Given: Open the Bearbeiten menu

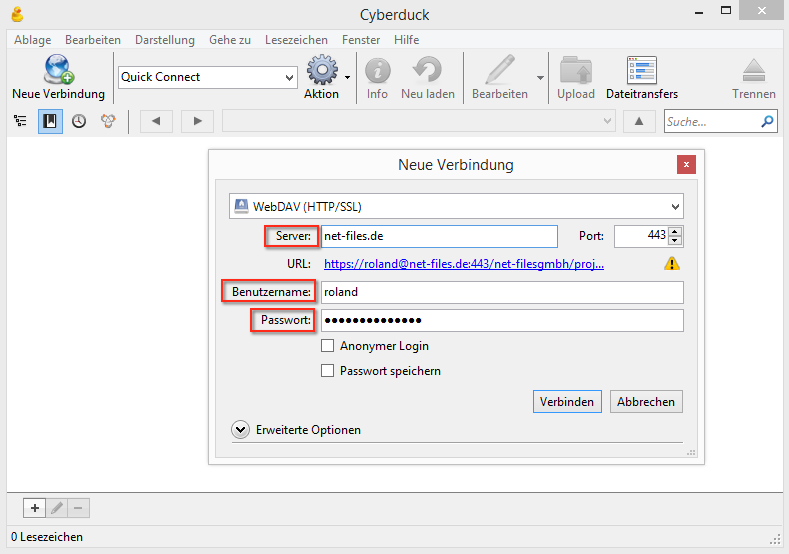Looking at the screenshot, I should pyautogui.click(x=93, y=40).
